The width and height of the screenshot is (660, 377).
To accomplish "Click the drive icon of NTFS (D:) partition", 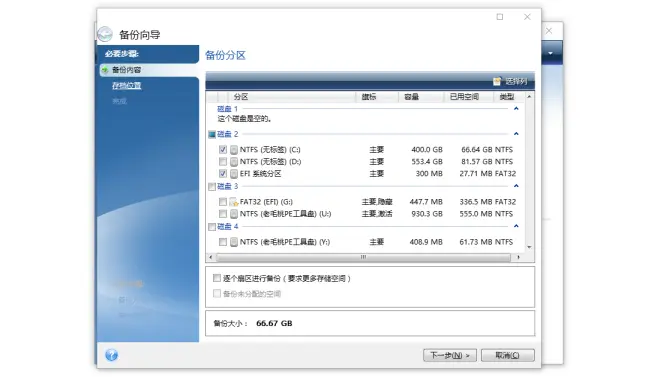I will [x=234, y=162].
